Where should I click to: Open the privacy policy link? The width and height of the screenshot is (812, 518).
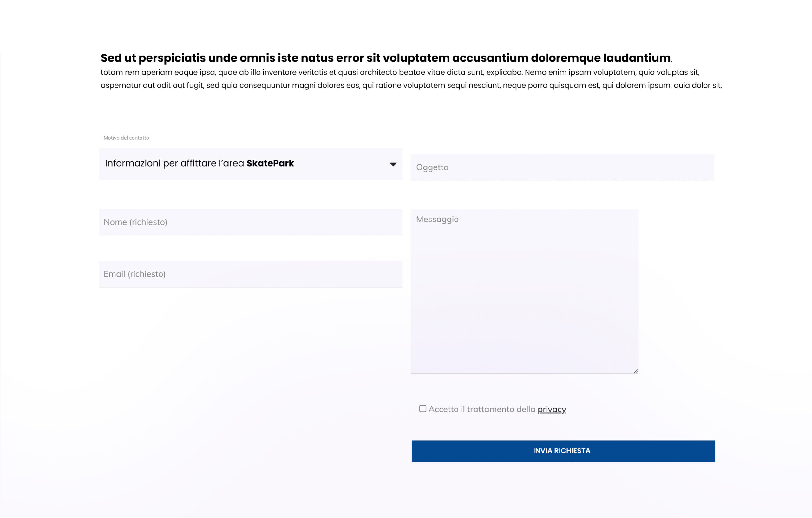[x=552, y=409]
